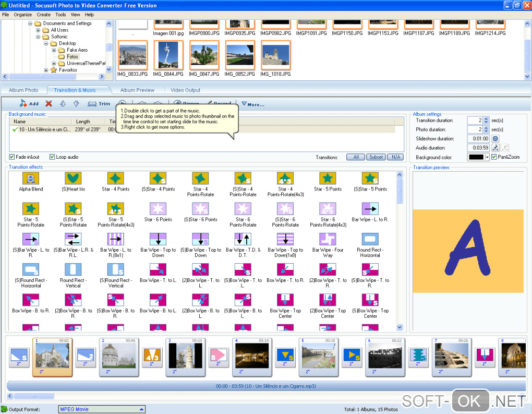Image resolution: width=532 pixels, height=414 pixels.
Task: Click the N/A transitions button
Action: [395, 157]
